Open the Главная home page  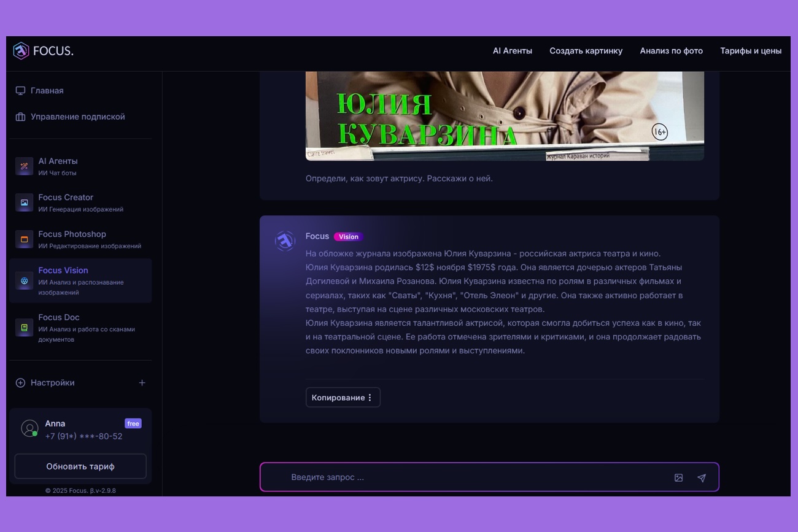[x=47, y=91]
